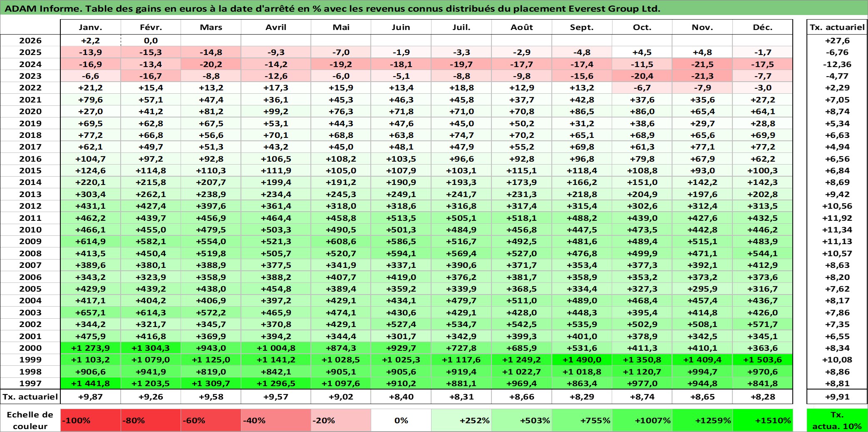
Task: Click the '+571,7' December 2002 cell
Action: coord(763,324)
